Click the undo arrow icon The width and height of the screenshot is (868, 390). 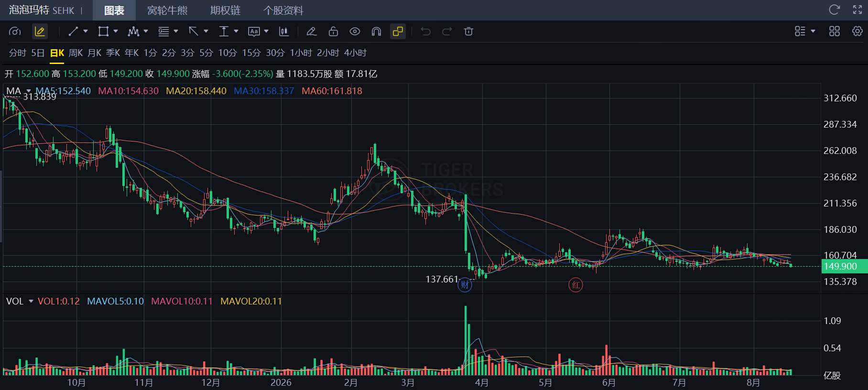[x=425, y=32]
